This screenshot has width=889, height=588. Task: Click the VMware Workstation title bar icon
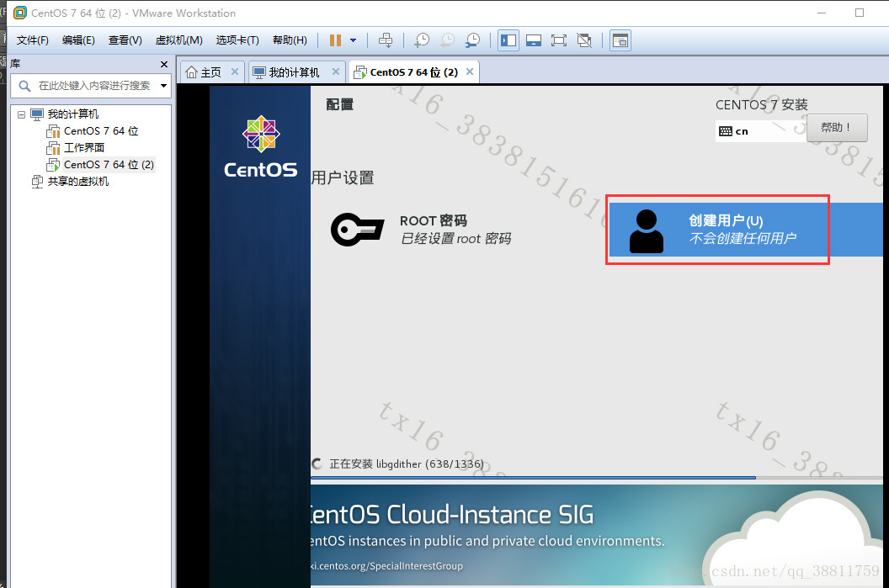click(20, 13)
